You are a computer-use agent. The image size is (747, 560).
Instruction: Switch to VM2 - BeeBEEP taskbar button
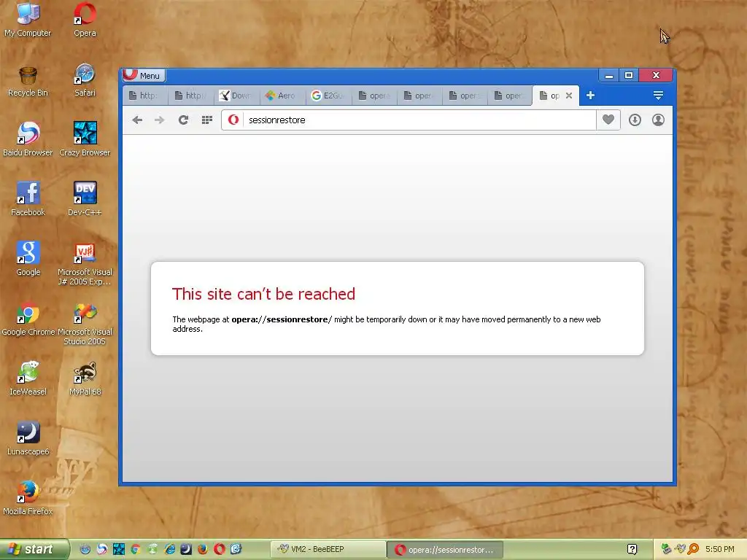[328, 549]
